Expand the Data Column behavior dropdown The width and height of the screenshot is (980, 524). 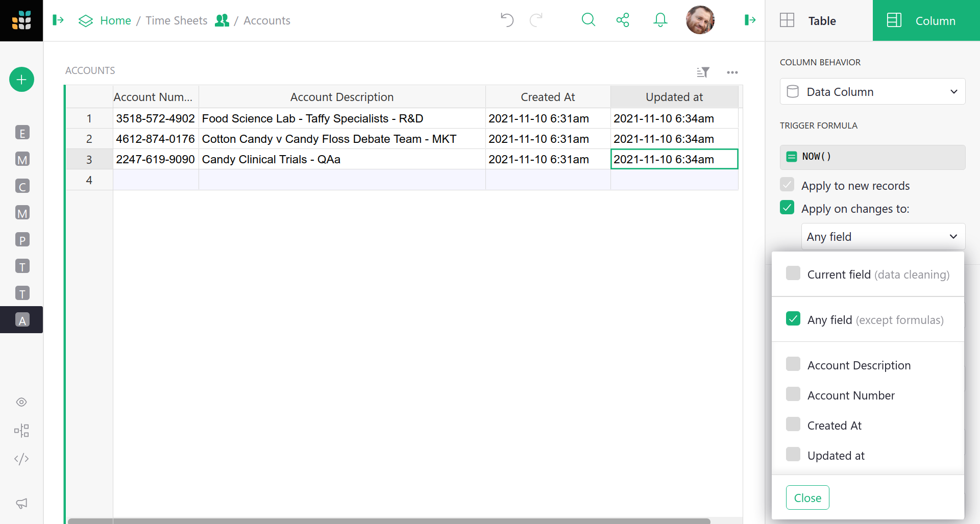point(872,92)
